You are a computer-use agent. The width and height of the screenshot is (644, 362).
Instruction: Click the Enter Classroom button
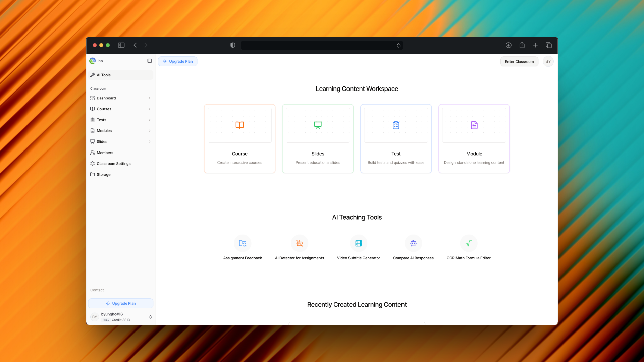pos(519,62)
